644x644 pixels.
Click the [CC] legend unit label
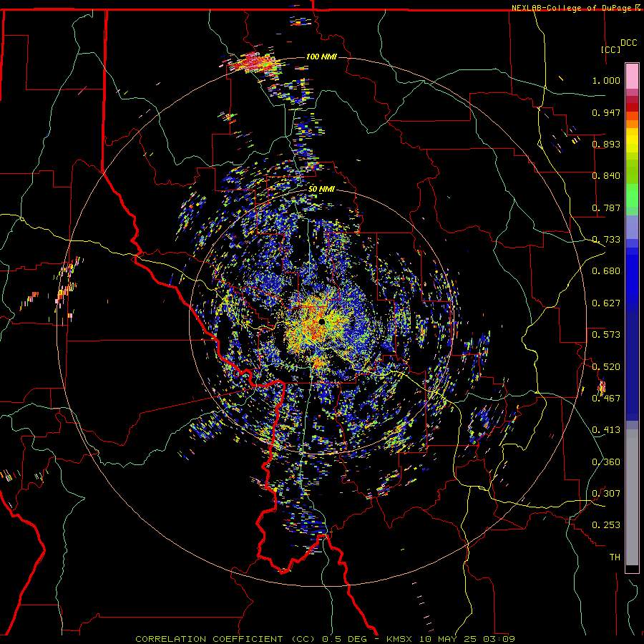611,49
